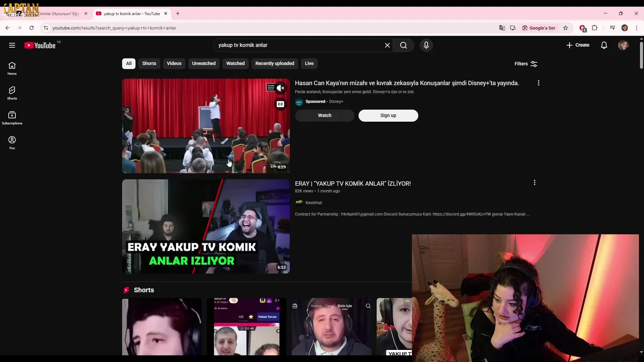644x362 pixels.
Task: Go to the YouTube logo home link
Action: [x=40, y=45]
